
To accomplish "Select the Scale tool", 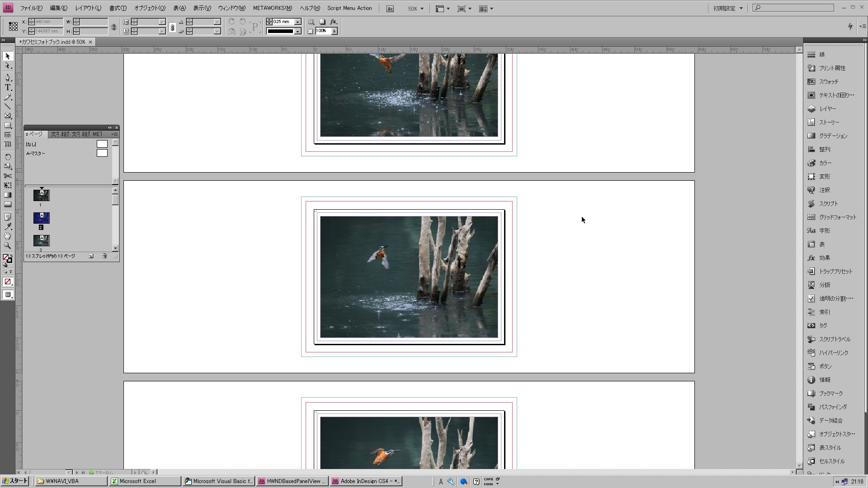I will 8,166.
